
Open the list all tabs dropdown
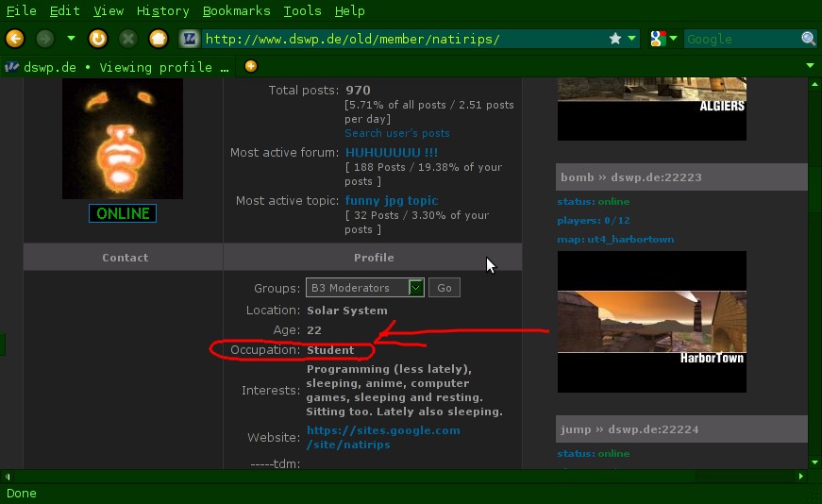pos(810,66)
